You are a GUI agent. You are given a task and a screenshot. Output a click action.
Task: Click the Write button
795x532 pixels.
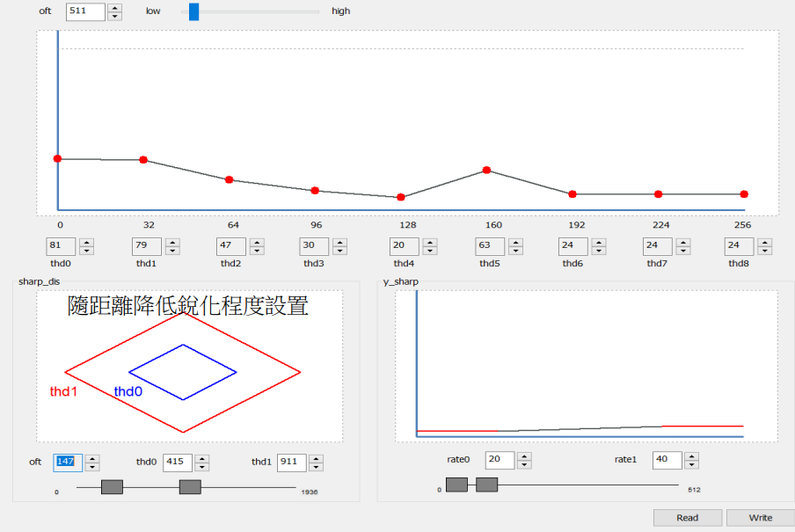[760, 518]
